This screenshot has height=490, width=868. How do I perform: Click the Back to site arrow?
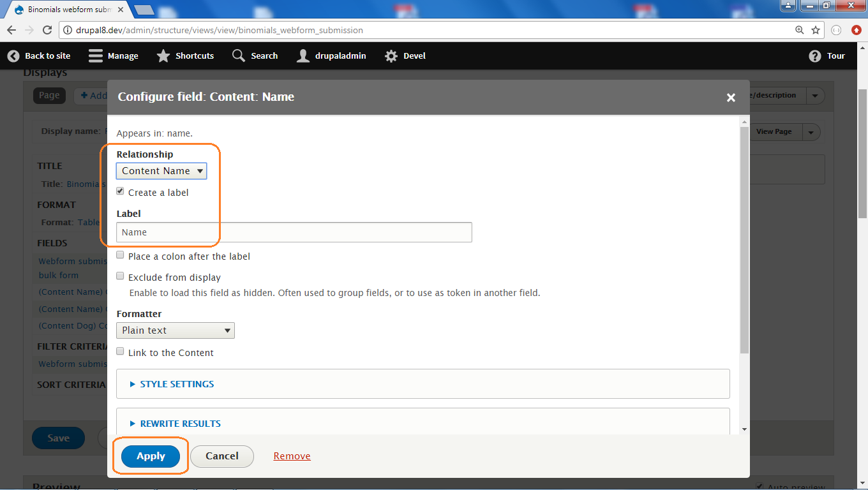point(13,56)
